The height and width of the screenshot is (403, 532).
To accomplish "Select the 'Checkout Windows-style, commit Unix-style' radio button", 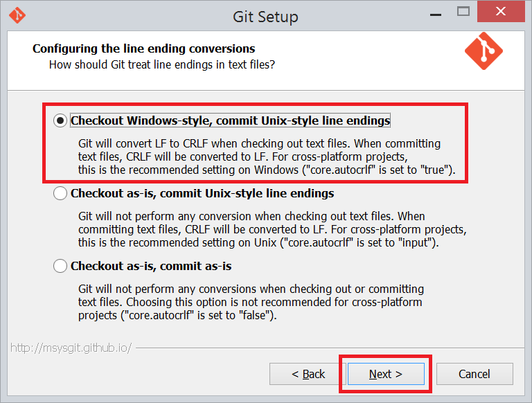I will point(60,121).
